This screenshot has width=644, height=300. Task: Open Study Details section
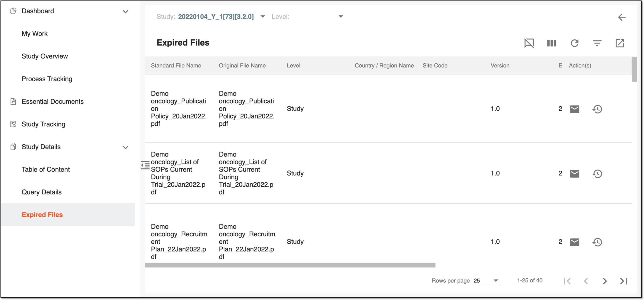(41, 147)
